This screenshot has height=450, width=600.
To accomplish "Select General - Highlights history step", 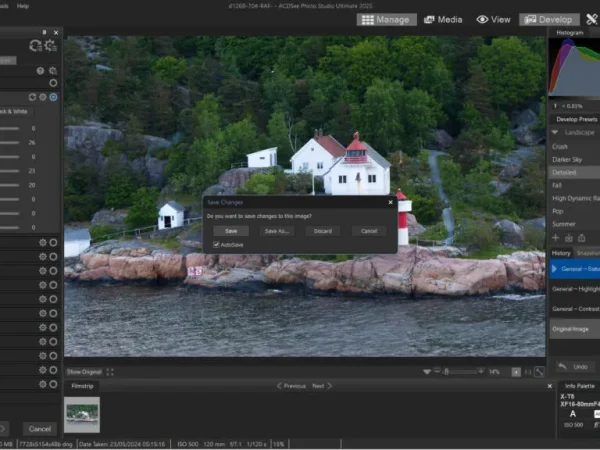I will pos(576,289).
